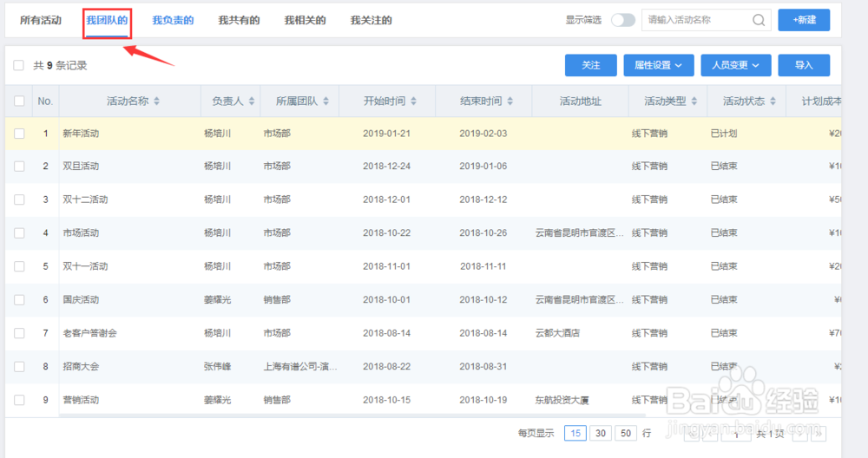
Task: Open the 人员变更 dropdown
Action: pos(735,65)
